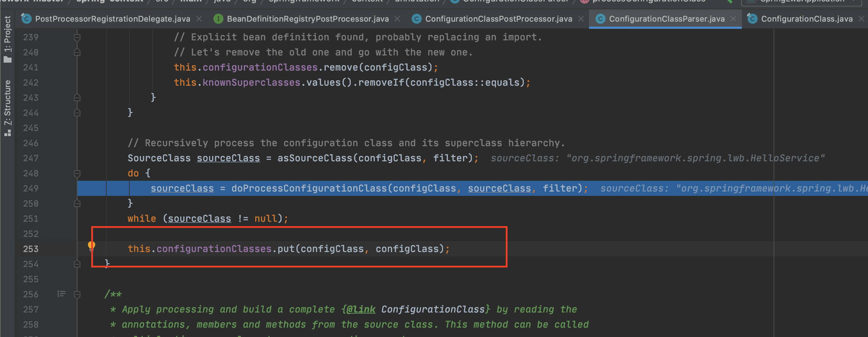Close BeanDefinitionRegistryPostProcessor.java tab
This screenshot has width=868, height=337.
(x=397, y=19)
